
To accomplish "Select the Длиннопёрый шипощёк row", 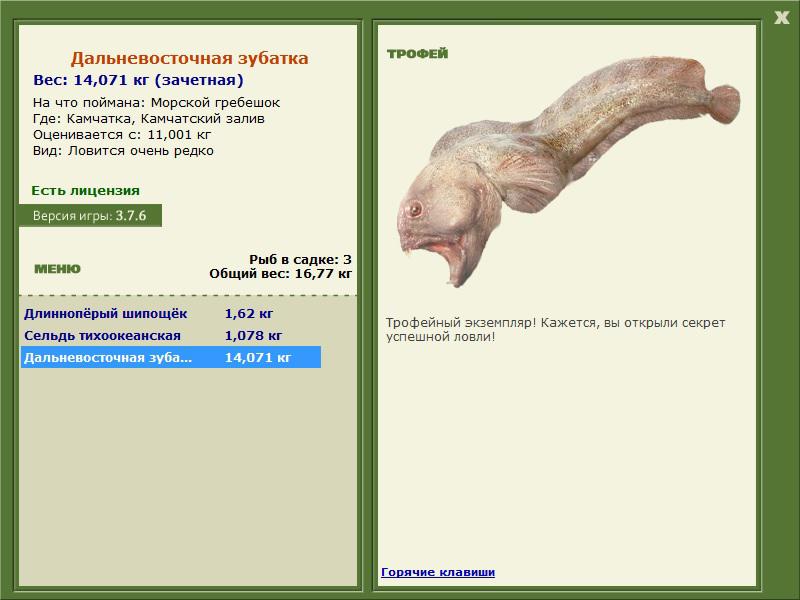I will tap(171, 313).
